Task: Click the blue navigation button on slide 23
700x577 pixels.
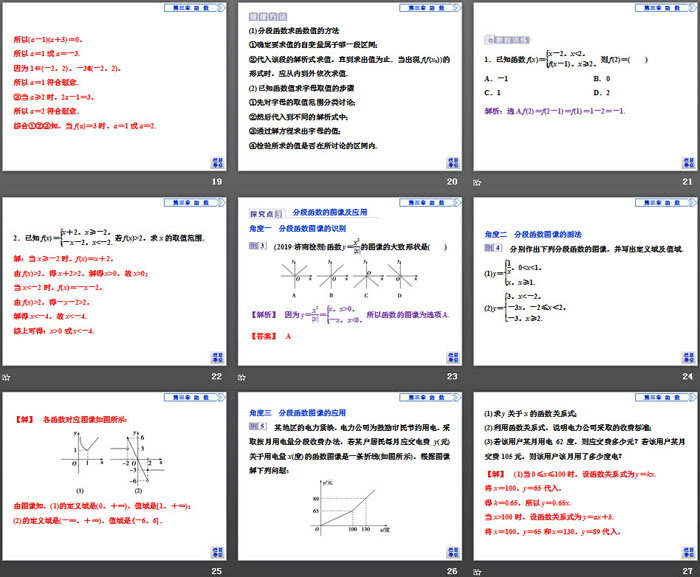Action: click(453, 358)
